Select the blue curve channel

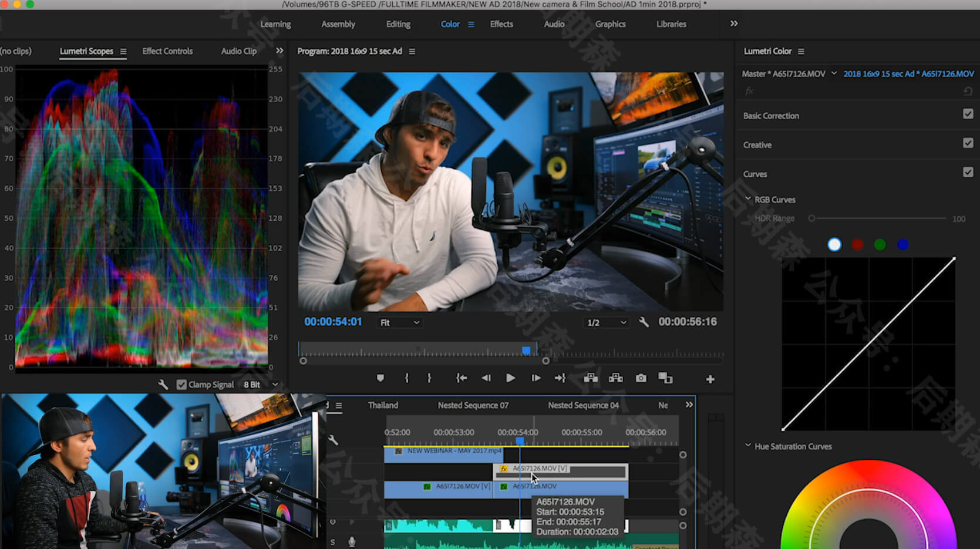pos(902,244)
